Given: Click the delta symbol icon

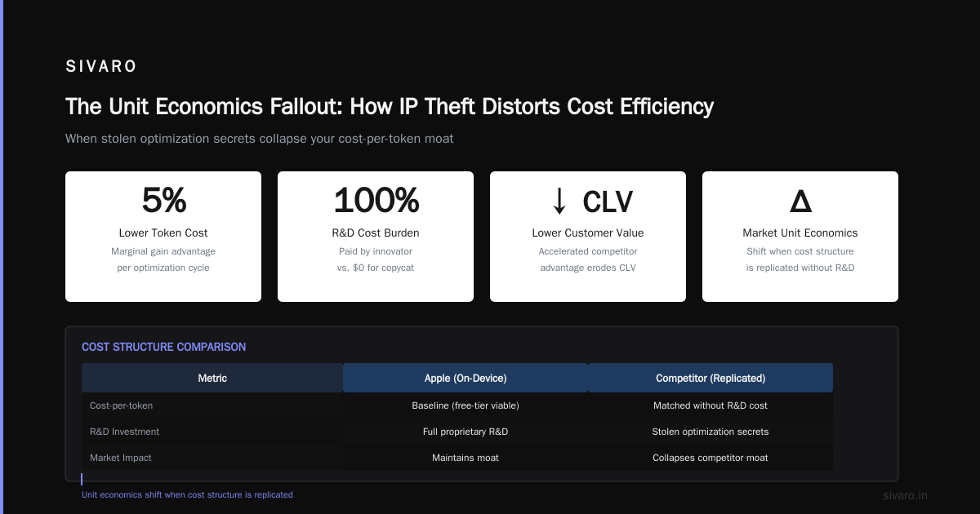Looking at the screenshot, I should [x=800, y=201].
